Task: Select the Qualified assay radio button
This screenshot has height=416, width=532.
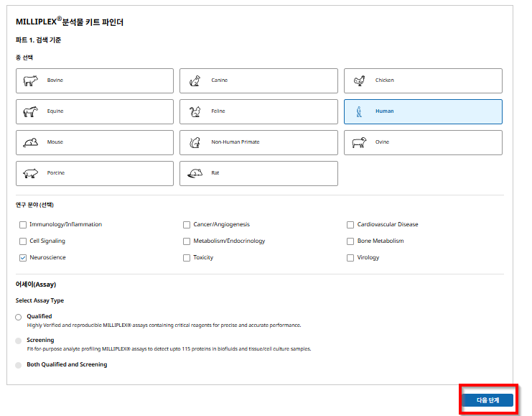Action: point(19,317)
